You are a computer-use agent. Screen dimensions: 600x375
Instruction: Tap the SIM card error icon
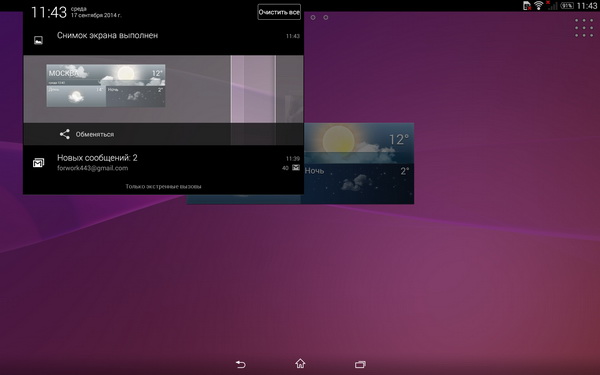pyautogui.click(x=527, y=5)
